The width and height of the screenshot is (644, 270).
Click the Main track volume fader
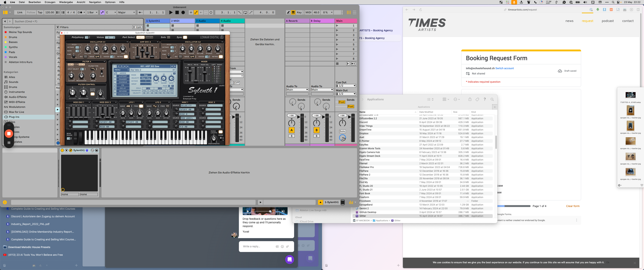(353, 128)
